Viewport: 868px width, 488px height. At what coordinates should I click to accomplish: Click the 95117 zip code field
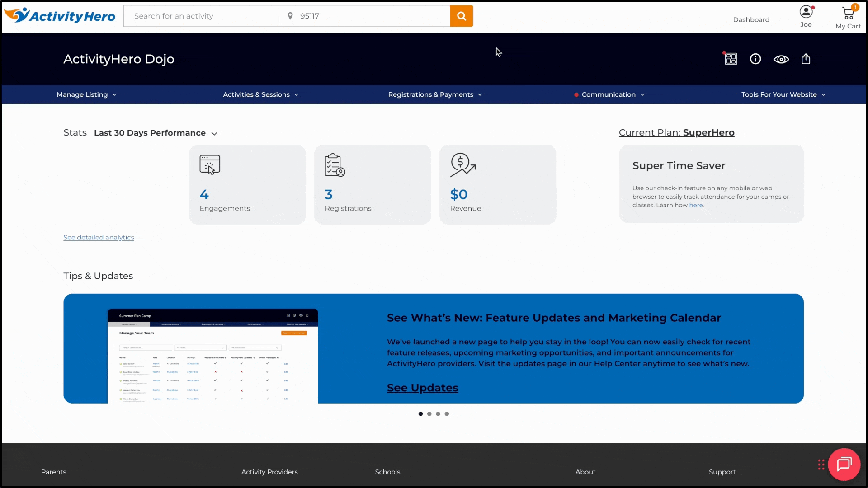click(x=364, y=16)
